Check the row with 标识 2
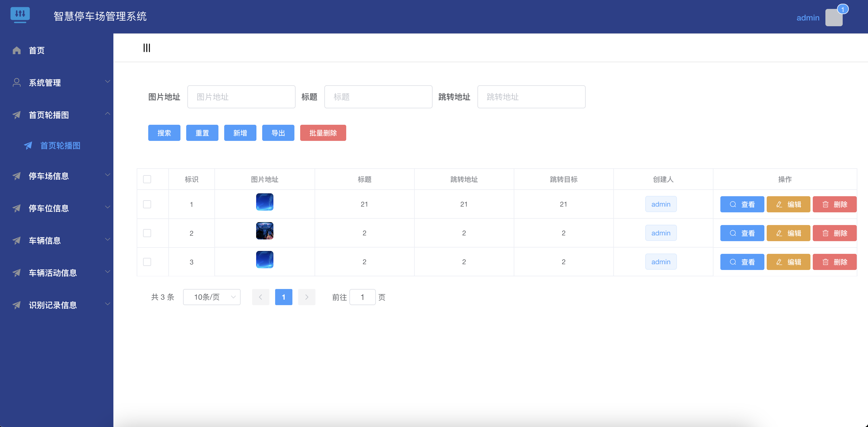868x427 pixels. 147,233
